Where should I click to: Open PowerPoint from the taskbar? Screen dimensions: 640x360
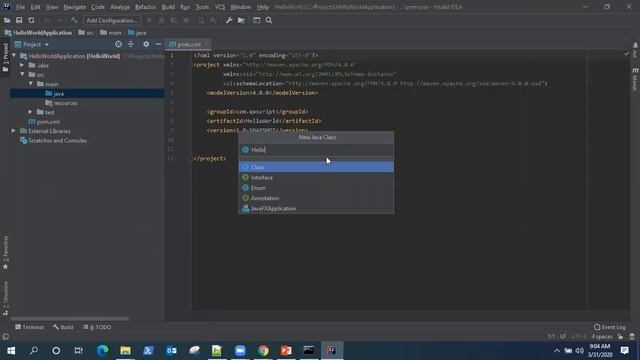(286, 351)
